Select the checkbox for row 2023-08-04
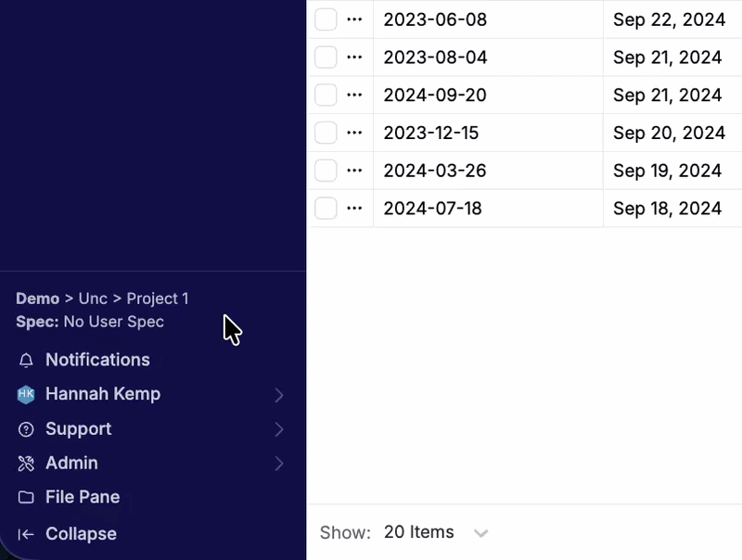The height and width of the screenshot is (560, 742). [326, 57]
